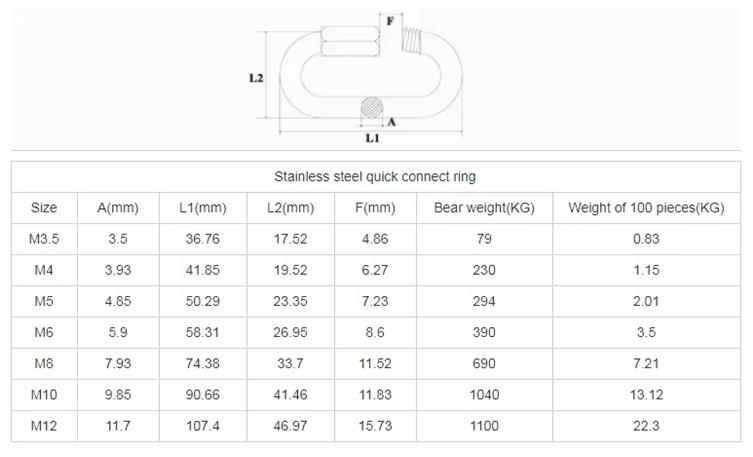This screenshot has width=753, height=457.
Task: Click the Bear weight(KG) column header
Action: point(484,208)
